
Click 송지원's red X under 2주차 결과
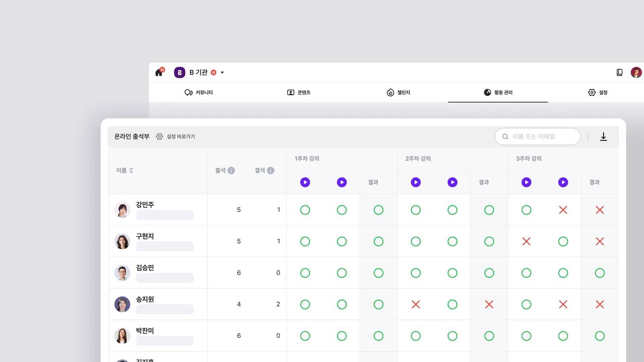[x=489, y=304]
